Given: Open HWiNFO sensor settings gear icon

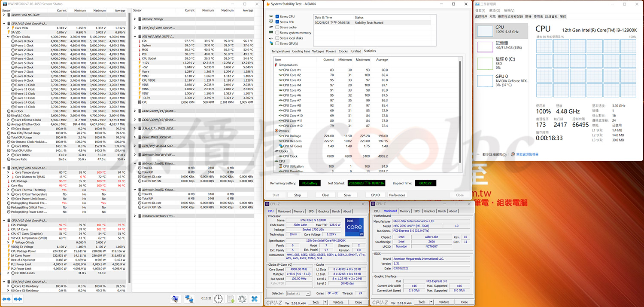Looking at the screenshot, I should coord(242,299).
